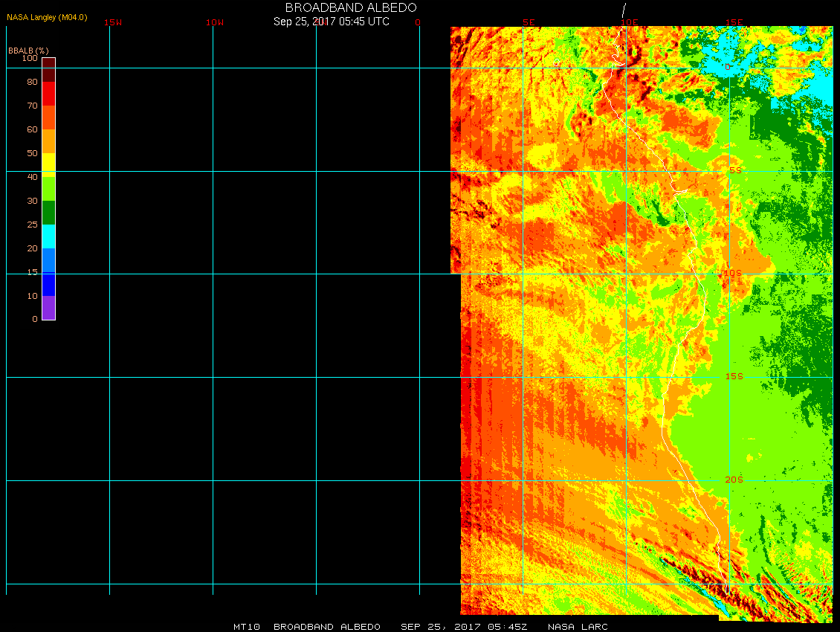Click the MT10 text in footer
The image size is (840, 632).
click(247, 627)
